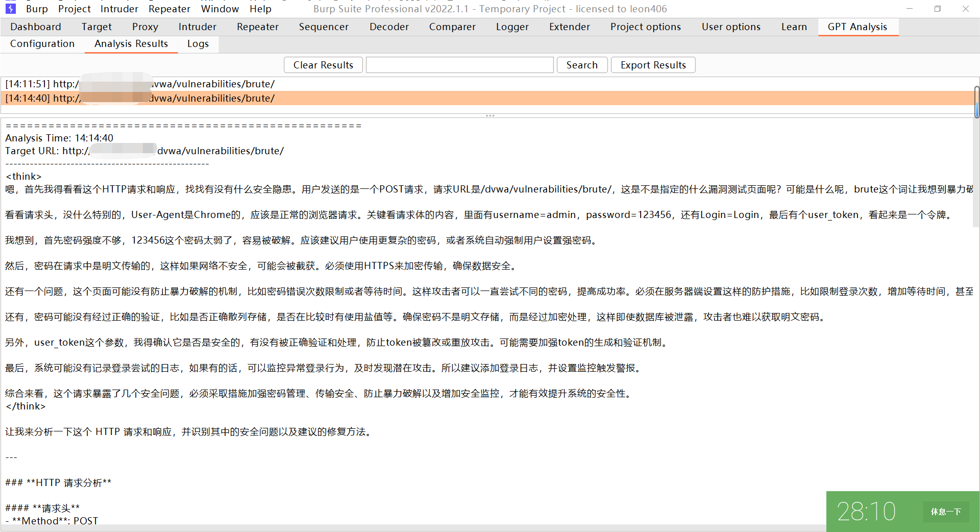Viewport: 980px width, 532px height.
Task: Switch to the Extender tab
Action: tap(570, 27)
